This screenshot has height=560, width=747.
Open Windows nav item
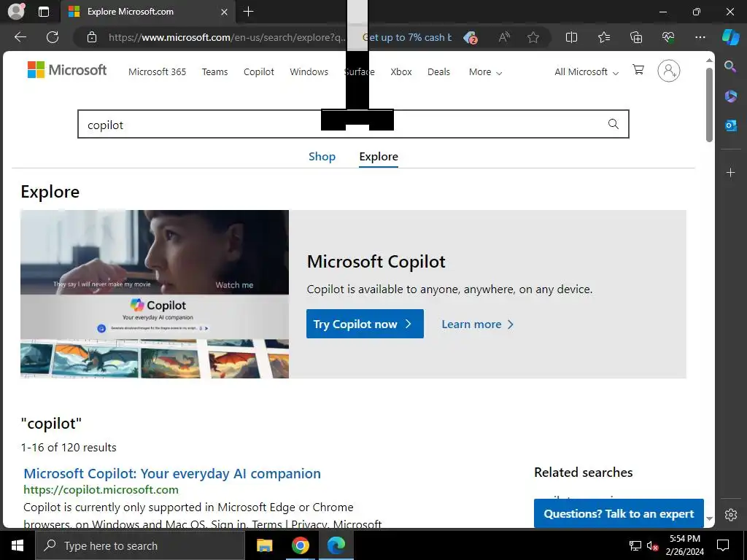point(309,72)
